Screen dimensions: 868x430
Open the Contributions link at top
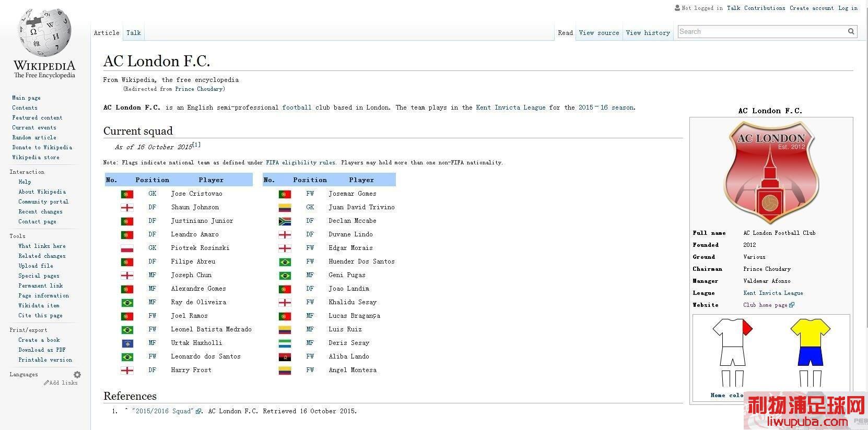point(765,8)
